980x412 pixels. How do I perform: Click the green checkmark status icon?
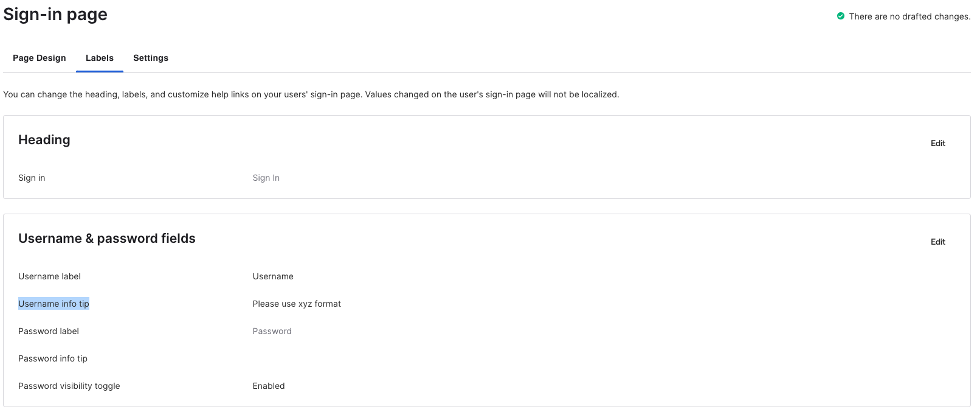pyautogui.click(x=841, y=16)
